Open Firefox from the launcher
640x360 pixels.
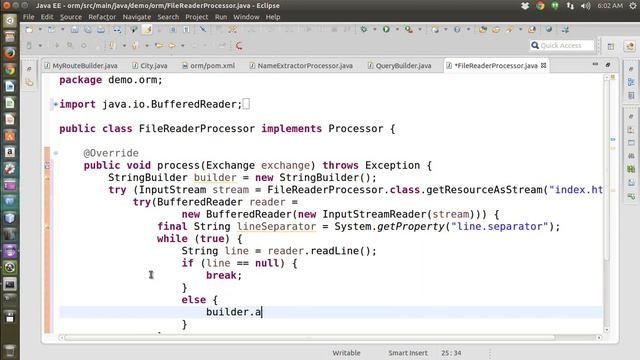(10, 53)
